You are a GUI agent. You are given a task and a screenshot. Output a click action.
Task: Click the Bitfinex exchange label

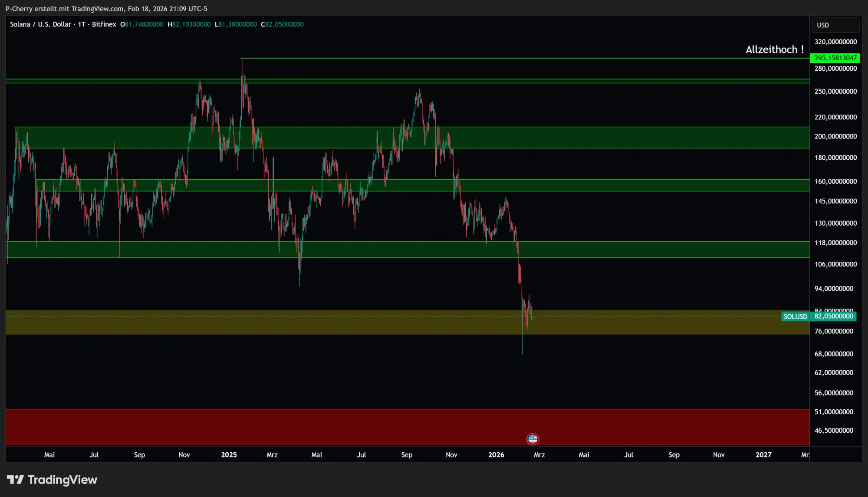(104, 24)
